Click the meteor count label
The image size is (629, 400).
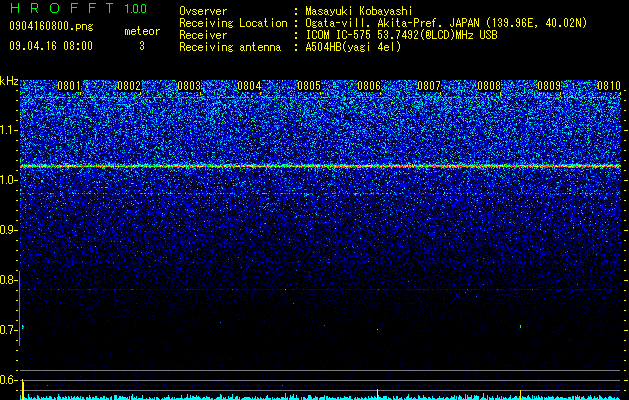coord(142,31)
